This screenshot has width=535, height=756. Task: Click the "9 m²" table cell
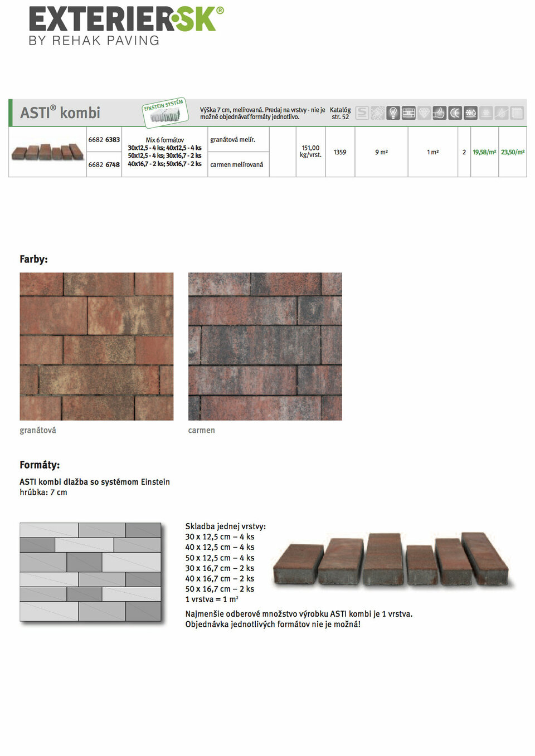click(382, 152)
